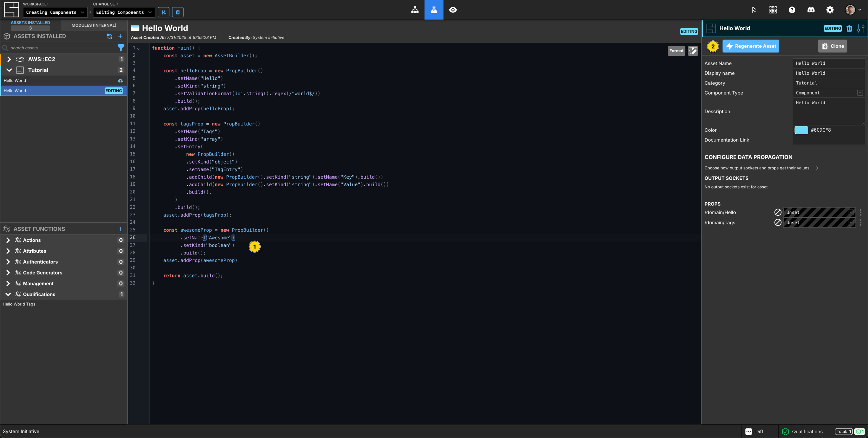Click the unset icon for /domain/Tags
868x438 pixels.
(x=778, y=222)
